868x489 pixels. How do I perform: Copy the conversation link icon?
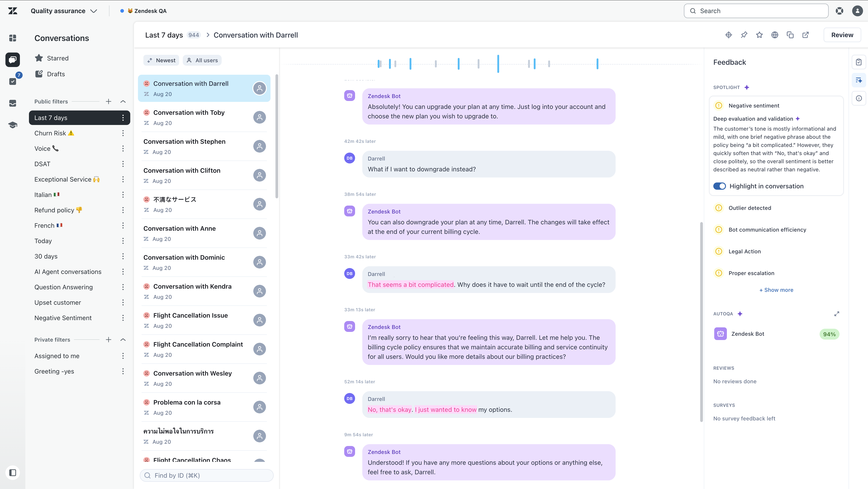point(790,35)
